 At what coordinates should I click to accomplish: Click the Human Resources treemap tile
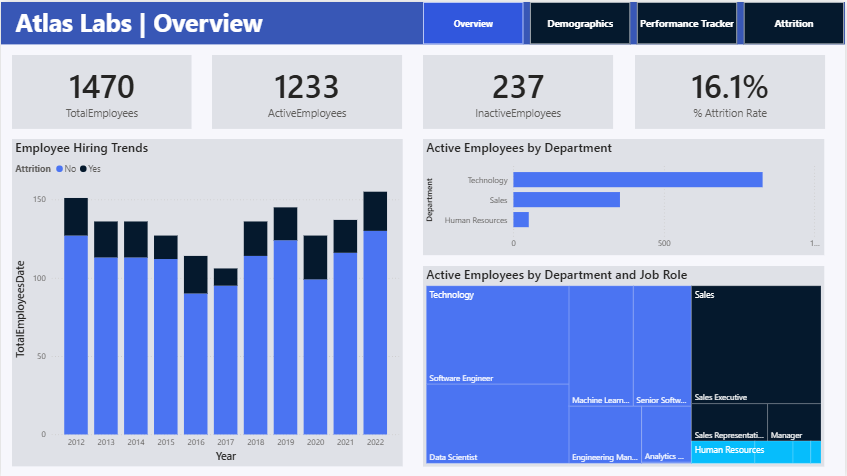(756, 452)
